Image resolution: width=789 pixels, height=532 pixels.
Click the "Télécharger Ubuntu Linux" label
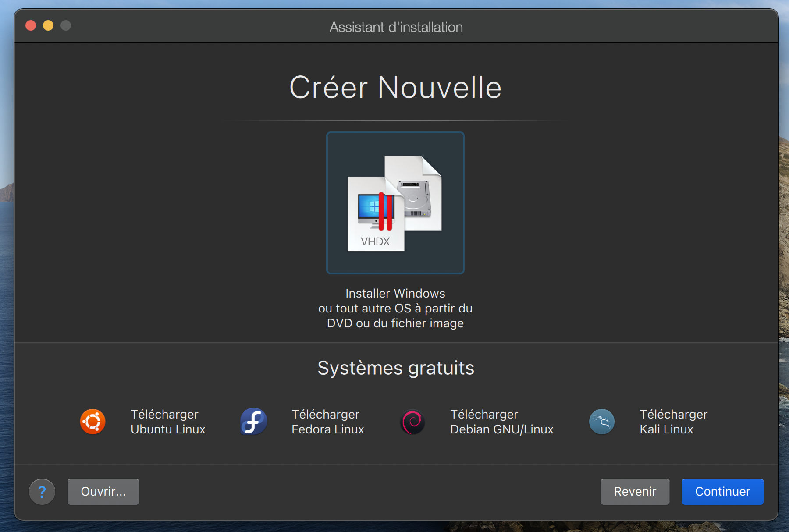(168, 422)
